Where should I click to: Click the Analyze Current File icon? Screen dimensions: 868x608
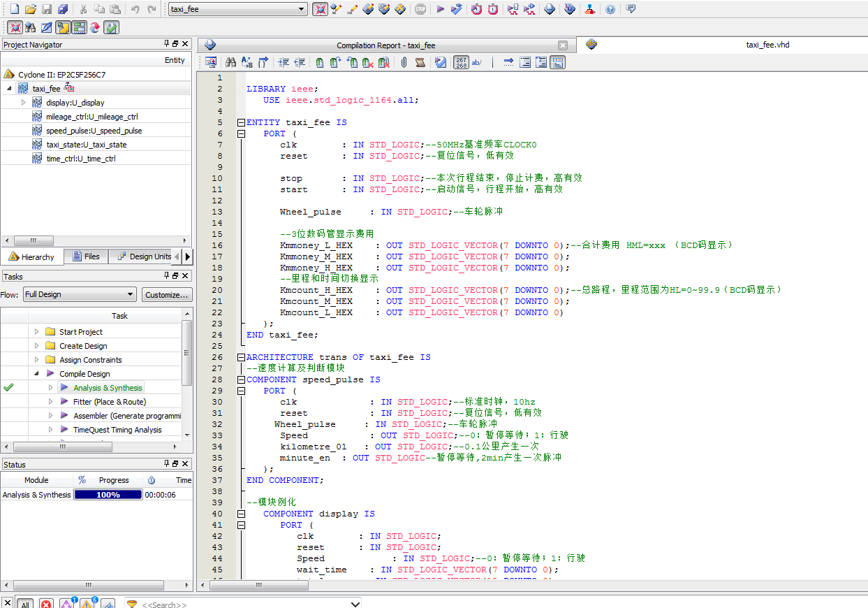pyautogui.click(x=440, y=62)
